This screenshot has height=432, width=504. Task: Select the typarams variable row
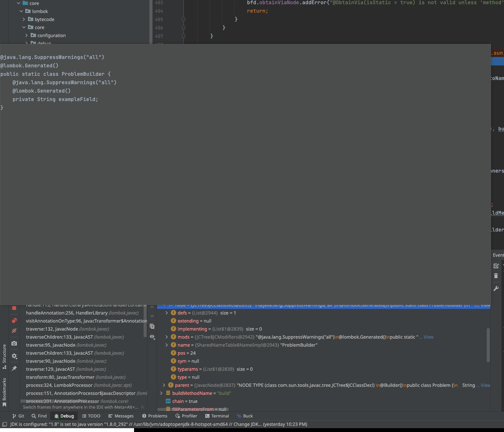click(x=212, y=369)
